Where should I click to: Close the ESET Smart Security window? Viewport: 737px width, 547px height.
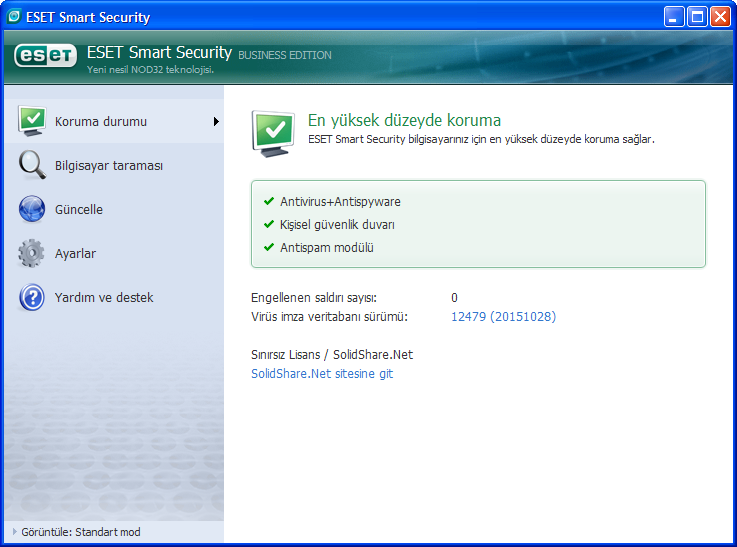tap(720, 17)
